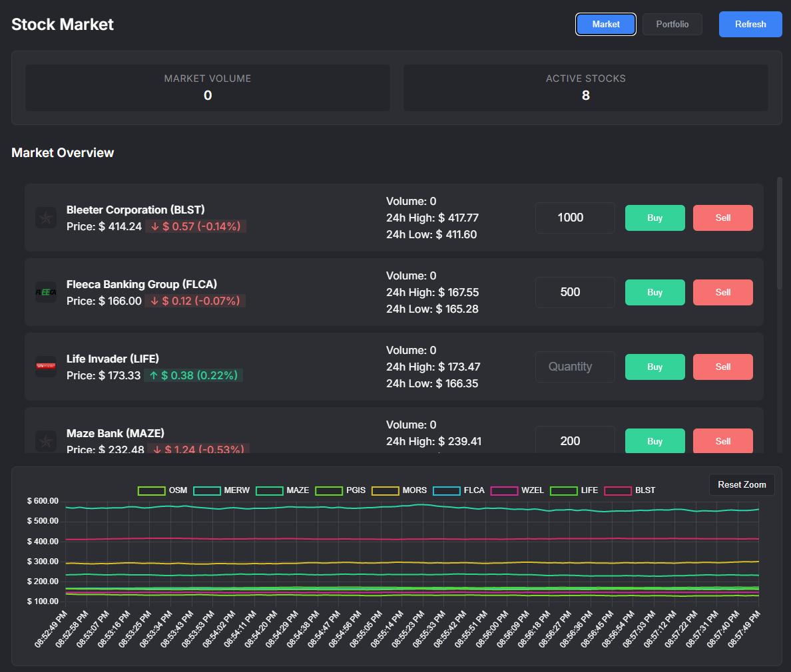Click Reset Zoom on the chart
This screenshot has height=672, width=791.
(742, 484)
